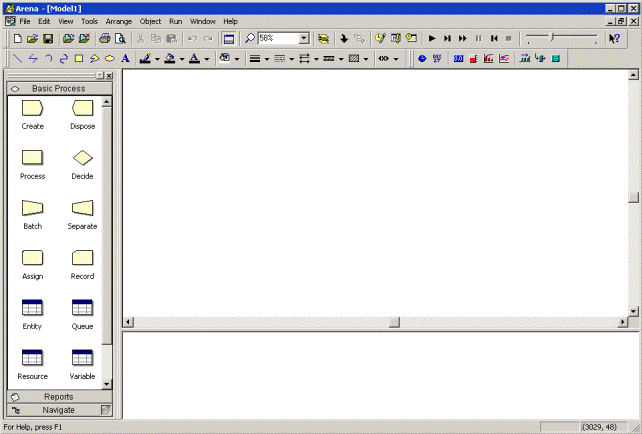Open Print Preview icon

pyautogui.click(x=120, y=38)
